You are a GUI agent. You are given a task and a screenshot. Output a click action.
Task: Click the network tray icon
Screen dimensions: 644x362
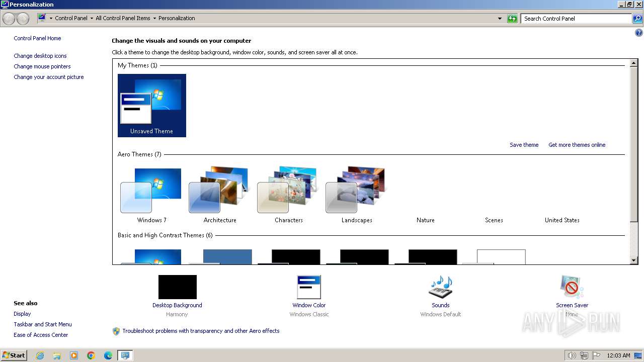(584, 355)
